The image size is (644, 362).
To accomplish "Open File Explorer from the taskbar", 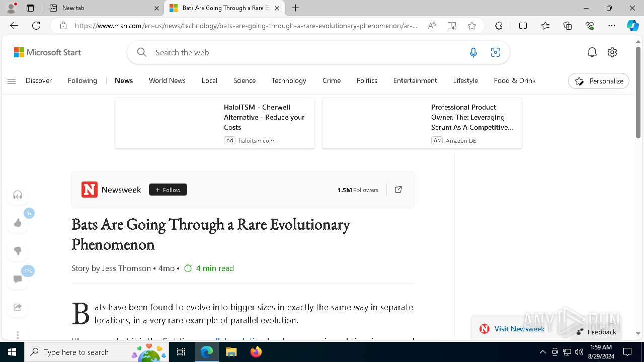I will pyautogui.click(x=231, y=352).
